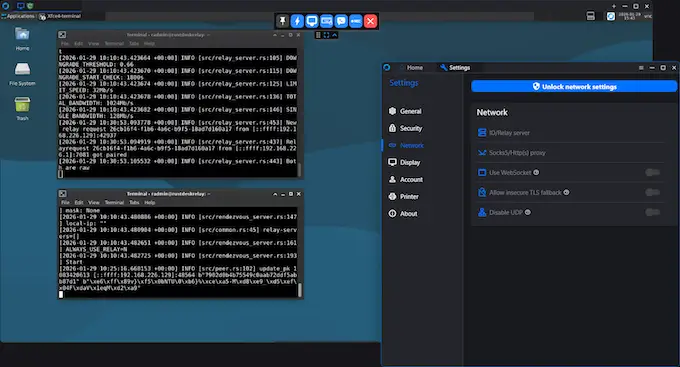Open Terminal menu in upper terminal window

(x=114, y=43)
